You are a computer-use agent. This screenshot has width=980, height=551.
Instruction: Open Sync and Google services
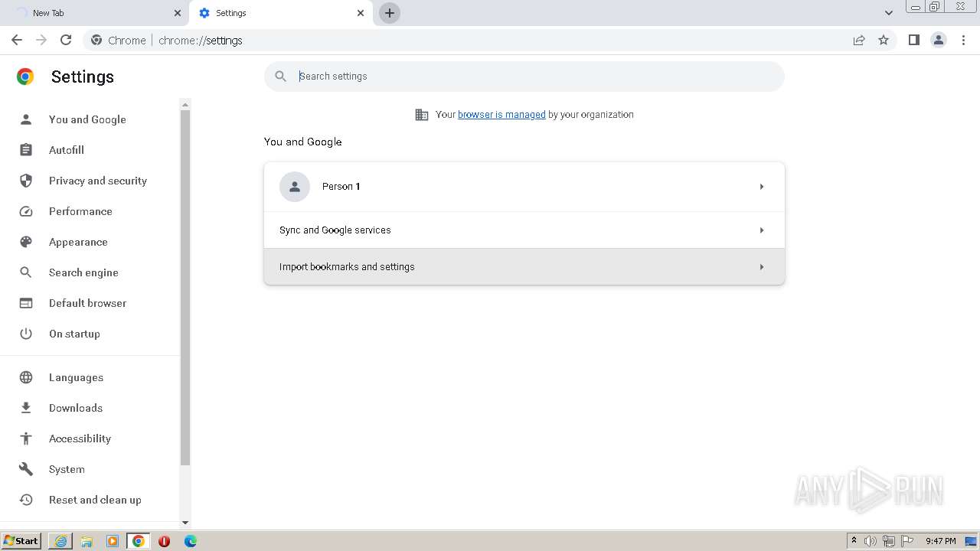(x=524, y=230)
